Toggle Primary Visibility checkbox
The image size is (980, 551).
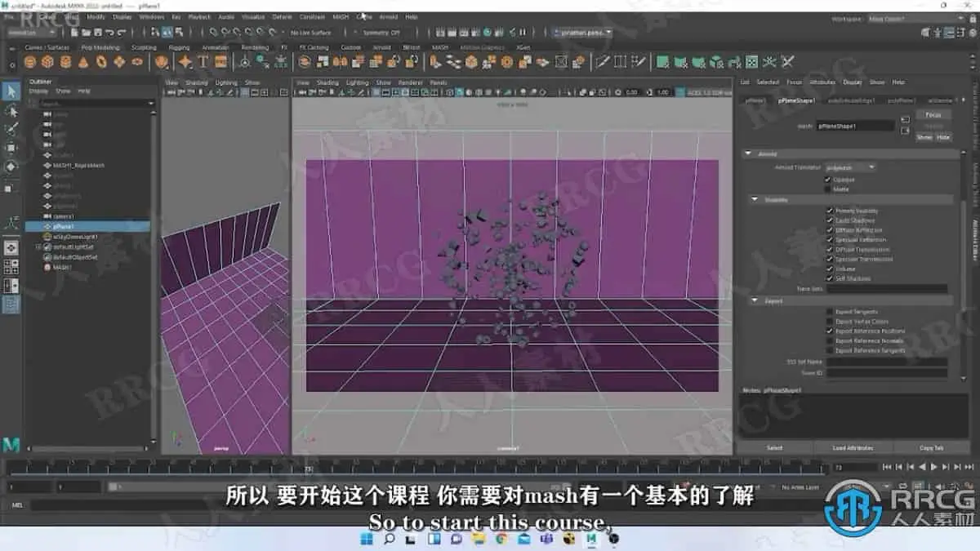[830, 211]
